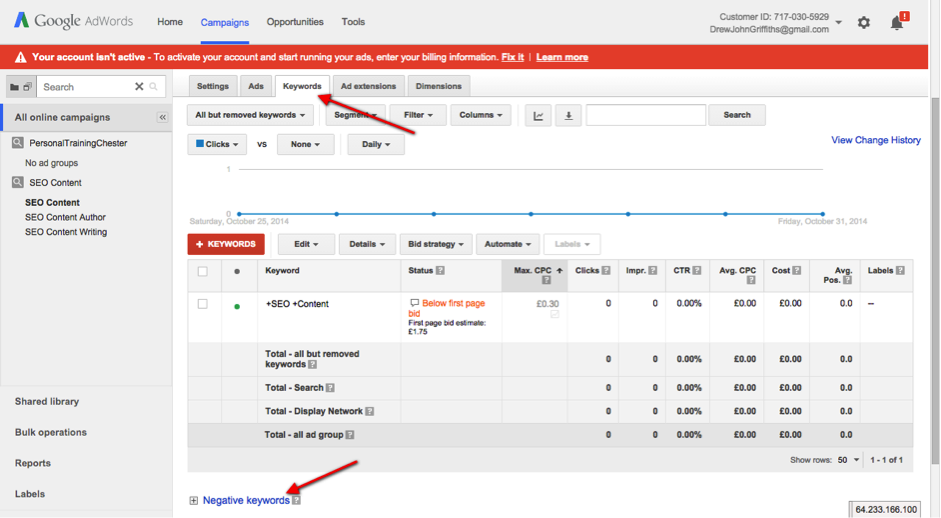Click in the sidebar Search field
The image size is (941, 518).
coord(87,86)
